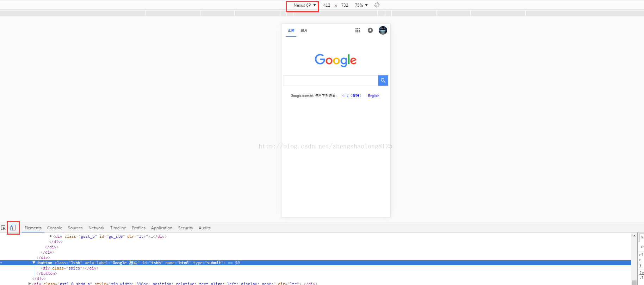Switch to the Application panel tab
644x285 pixels.
click(x=162, y=228)
